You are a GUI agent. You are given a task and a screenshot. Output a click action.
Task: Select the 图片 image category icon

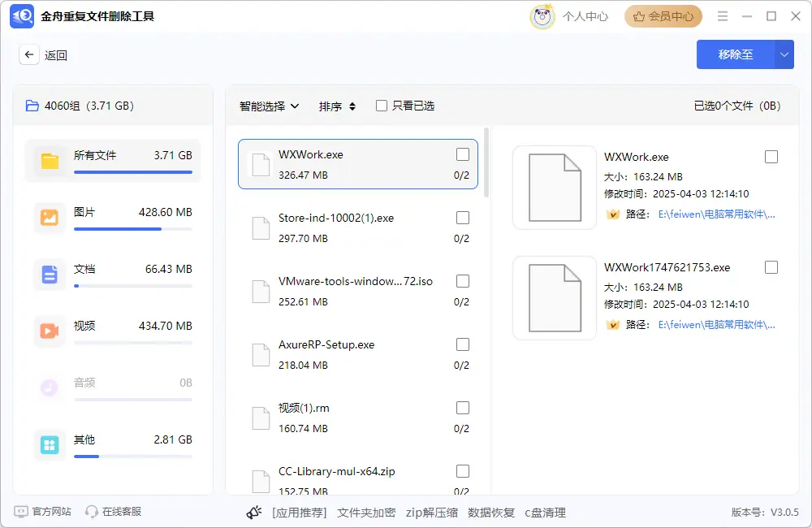[50, 218]
